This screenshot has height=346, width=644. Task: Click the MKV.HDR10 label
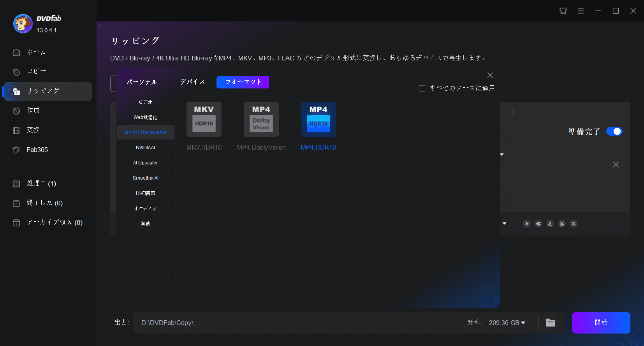(x=204, y=148)
